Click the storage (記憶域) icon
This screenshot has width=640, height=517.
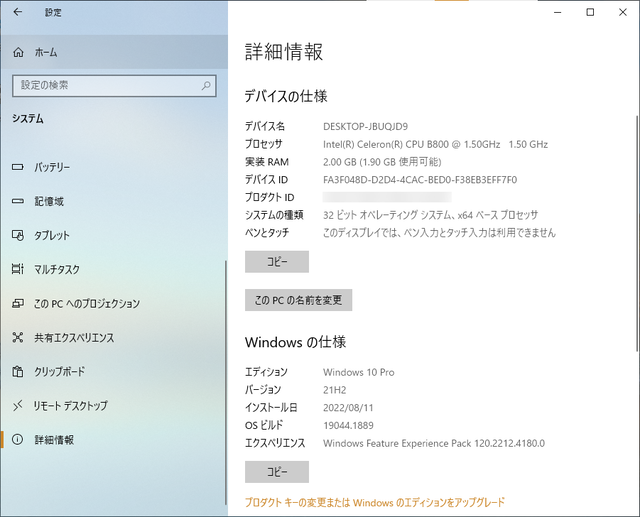pos(18,201)
